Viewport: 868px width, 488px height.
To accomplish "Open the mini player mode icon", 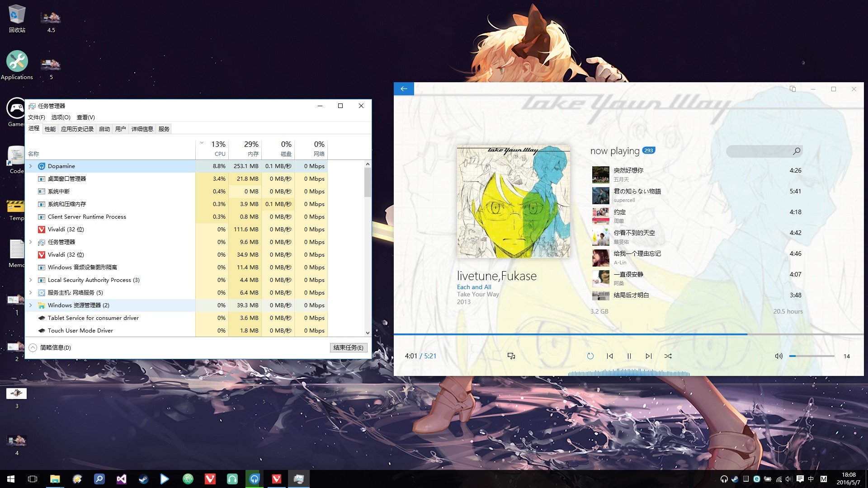I will pyautogui.click(x=793, y=89).
